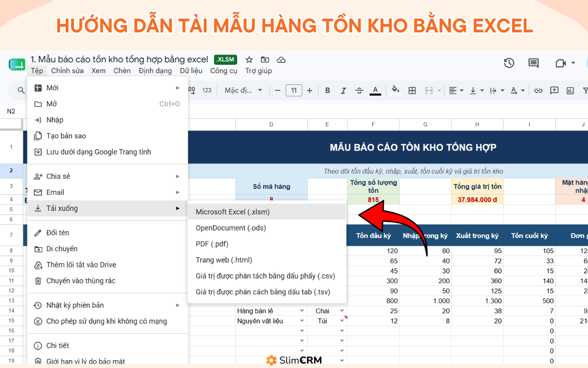
Task: Select Nhập import option
Action: (x=108, y=120)
